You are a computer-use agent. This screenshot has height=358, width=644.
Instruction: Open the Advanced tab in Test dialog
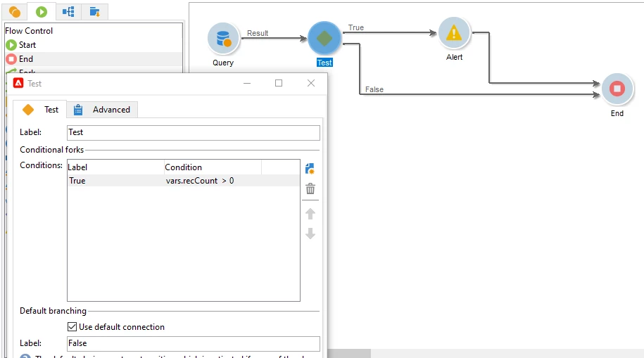point(102,110)
